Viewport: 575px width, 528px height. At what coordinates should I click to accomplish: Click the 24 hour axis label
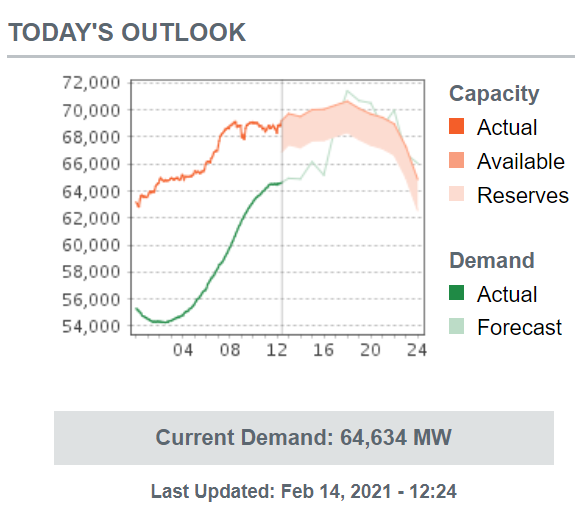[x=417, y=350]
